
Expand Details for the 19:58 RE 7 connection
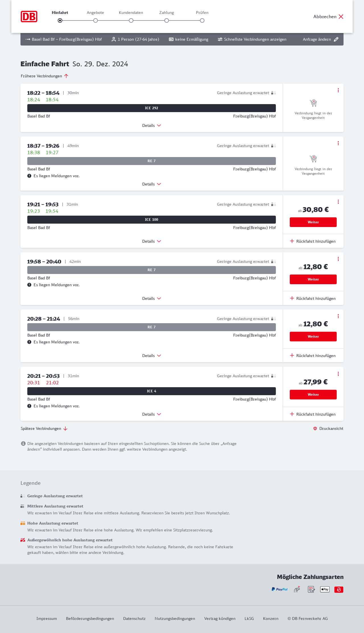(152, 298)
